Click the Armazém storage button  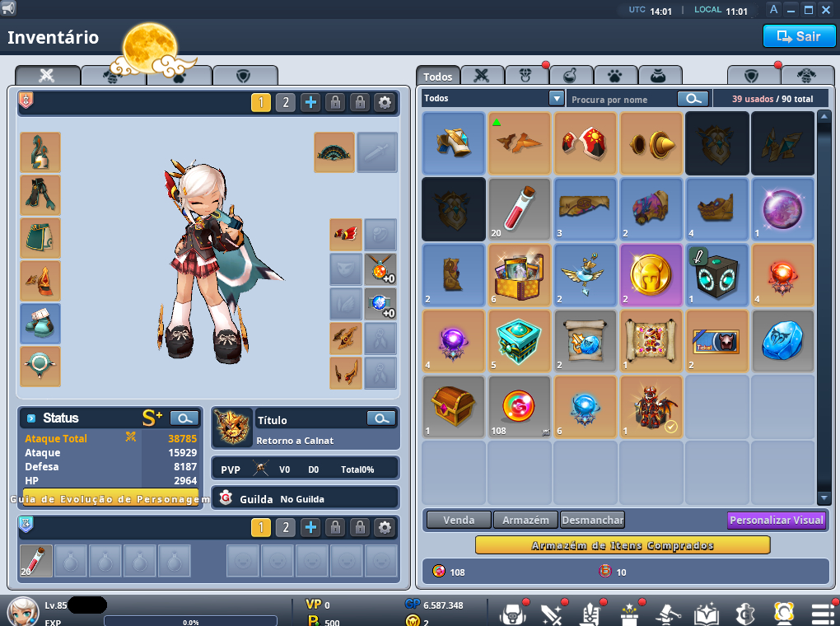click(525, 520)
